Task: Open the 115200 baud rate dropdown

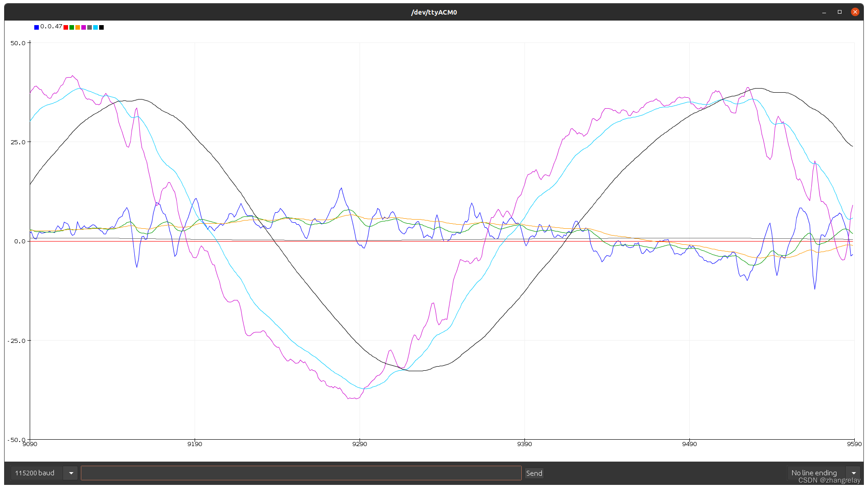Action: tap(44, 473)
